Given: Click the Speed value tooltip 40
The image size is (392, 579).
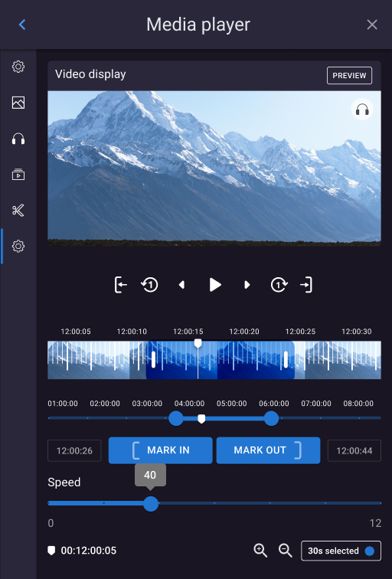Looking at the screenshot, I should pos(150,476).
